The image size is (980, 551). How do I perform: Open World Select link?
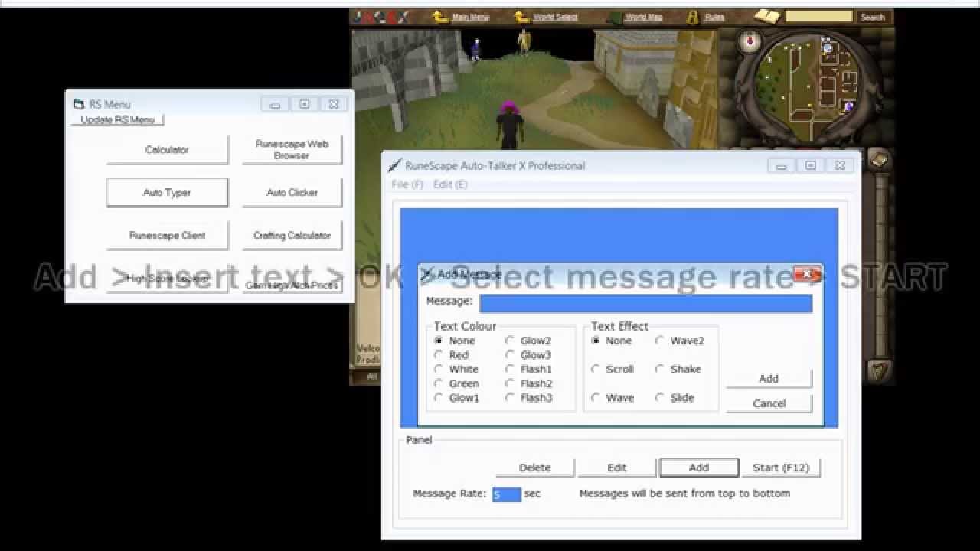tap(556, 17)
